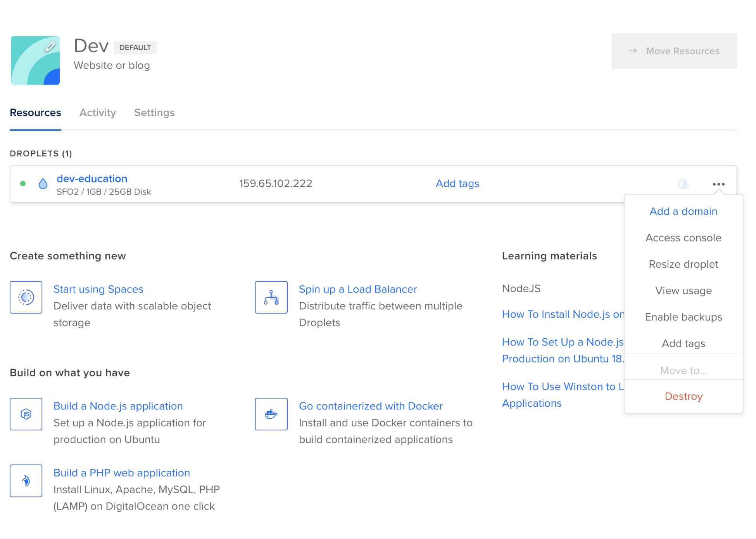Toggle the three-dot more menu for droplet
The image size is (756, 539).
(718, 184)
